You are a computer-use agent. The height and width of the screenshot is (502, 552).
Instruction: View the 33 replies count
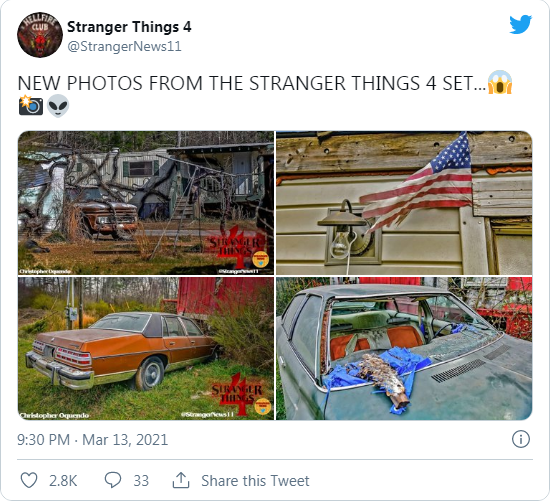click(x=141, y=481)
